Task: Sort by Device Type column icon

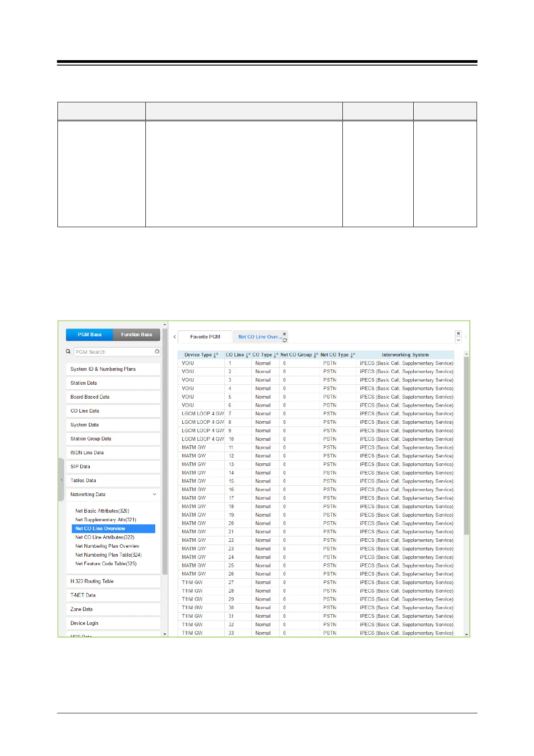Action: pyautogui.click(x=215, y=355)
